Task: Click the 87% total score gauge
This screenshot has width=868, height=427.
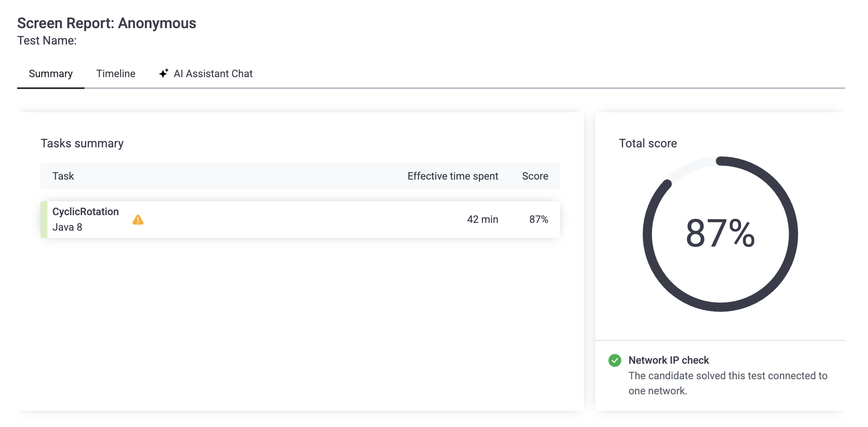Action: tap(720, 234)
